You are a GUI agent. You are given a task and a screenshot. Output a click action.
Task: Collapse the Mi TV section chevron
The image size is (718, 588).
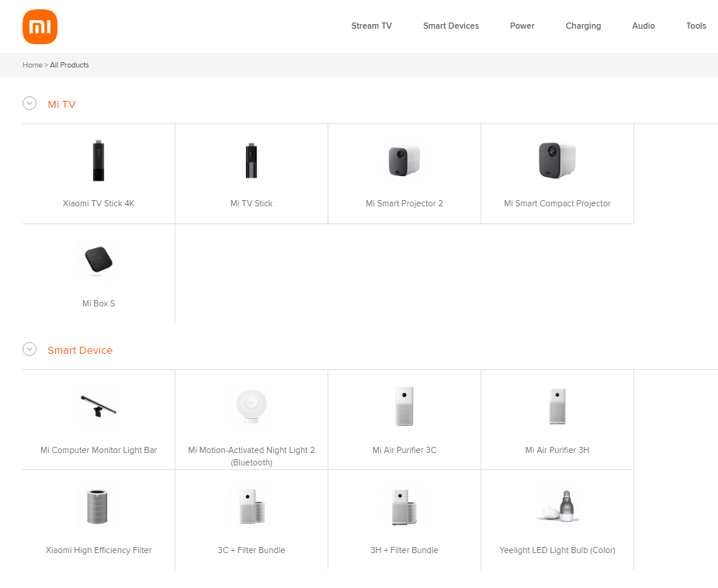tap(29, 103)
